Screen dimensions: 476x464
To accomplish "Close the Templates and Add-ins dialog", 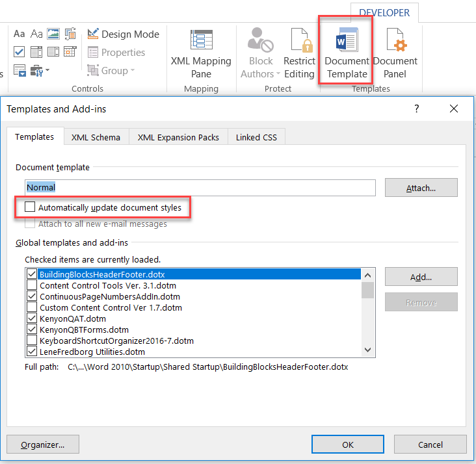I will click(454, 109).
